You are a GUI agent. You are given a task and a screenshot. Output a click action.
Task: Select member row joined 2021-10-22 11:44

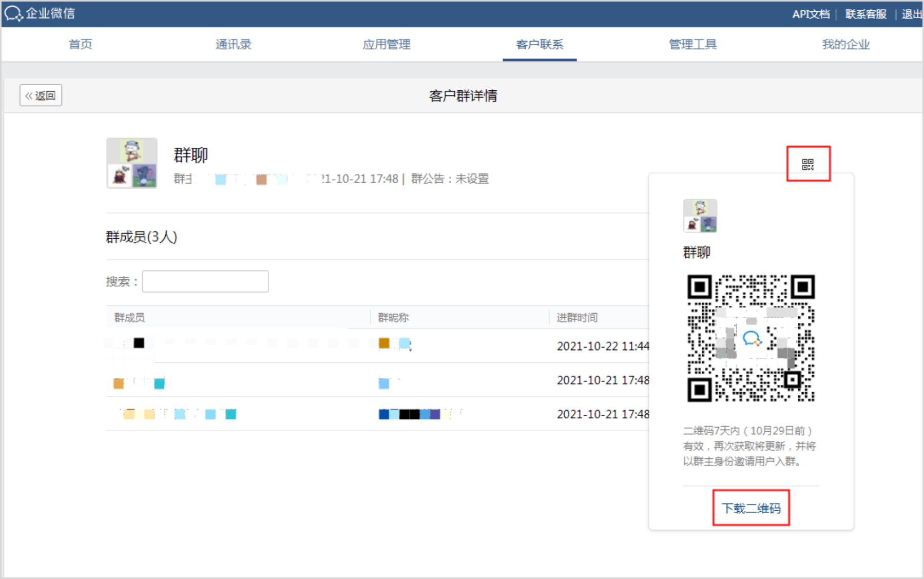click(x=377, y=345)
